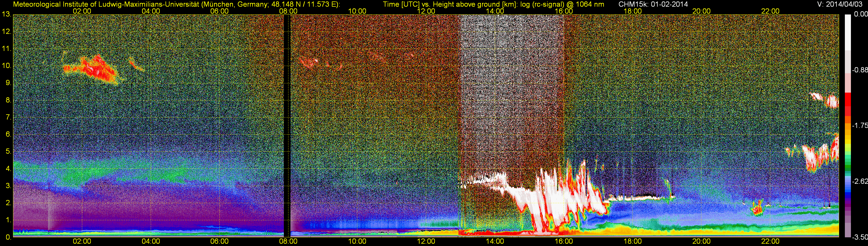Pick the 10. km height axis label
This screenshot has width=868, height=246.
[x=7, y=66]
